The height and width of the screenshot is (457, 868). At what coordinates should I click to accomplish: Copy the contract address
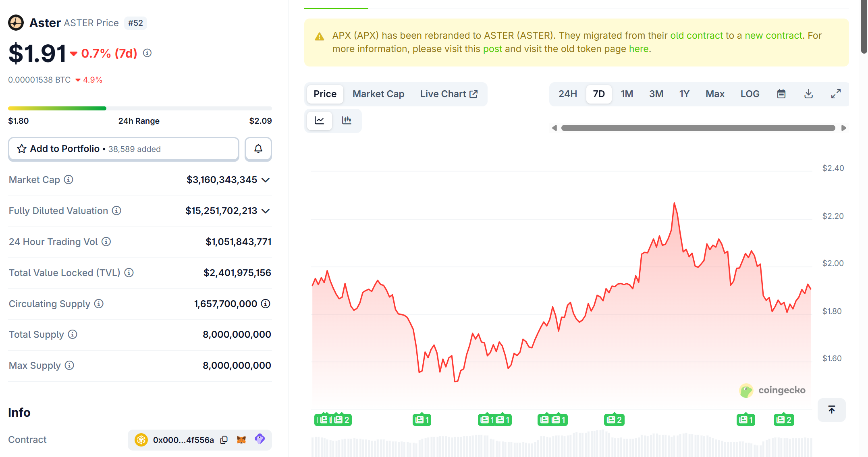(224, 440)
